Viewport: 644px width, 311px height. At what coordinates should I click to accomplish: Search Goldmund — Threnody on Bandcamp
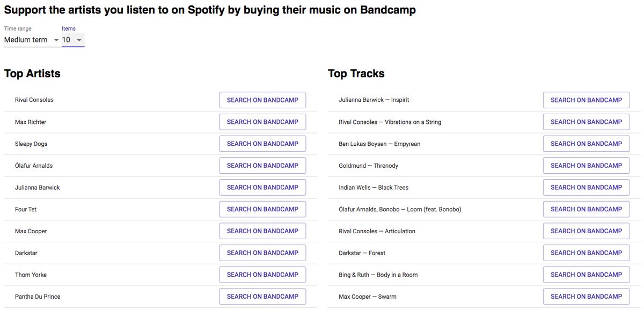(587, 166)
